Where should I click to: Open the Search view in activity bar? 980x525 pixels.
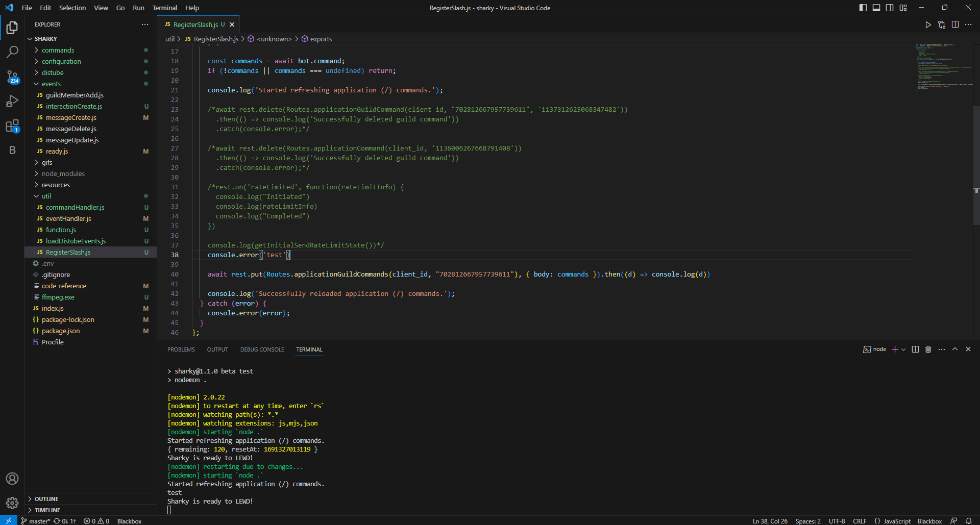[12, 52]
